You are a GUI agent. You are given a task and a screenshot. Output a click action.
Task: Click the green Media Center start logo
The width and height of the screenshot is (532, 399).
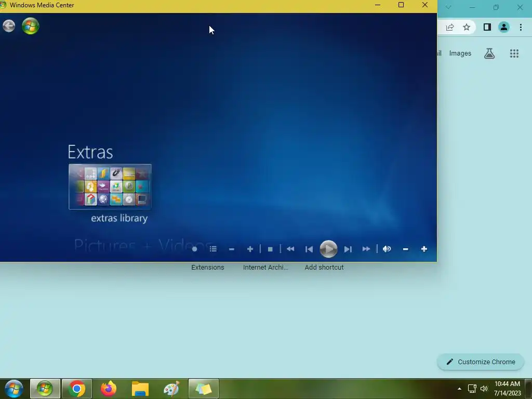[x=31, y=26]
